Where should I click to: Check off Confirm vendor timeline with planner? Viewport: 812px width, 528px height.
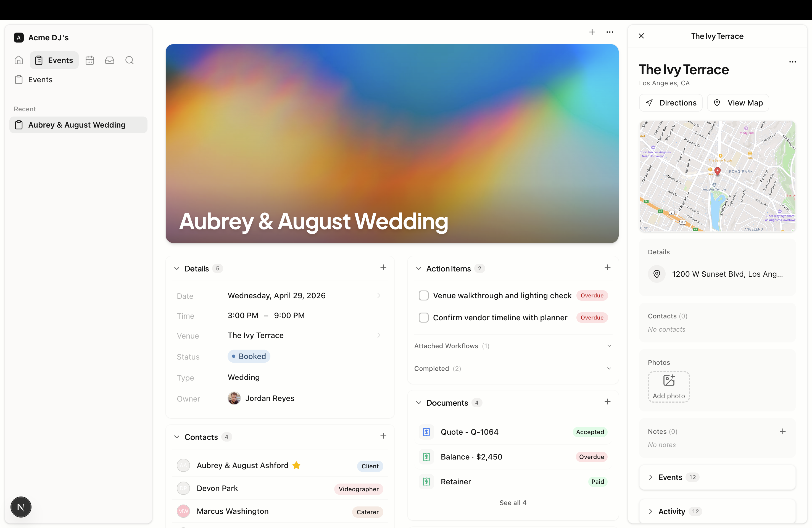423,318
